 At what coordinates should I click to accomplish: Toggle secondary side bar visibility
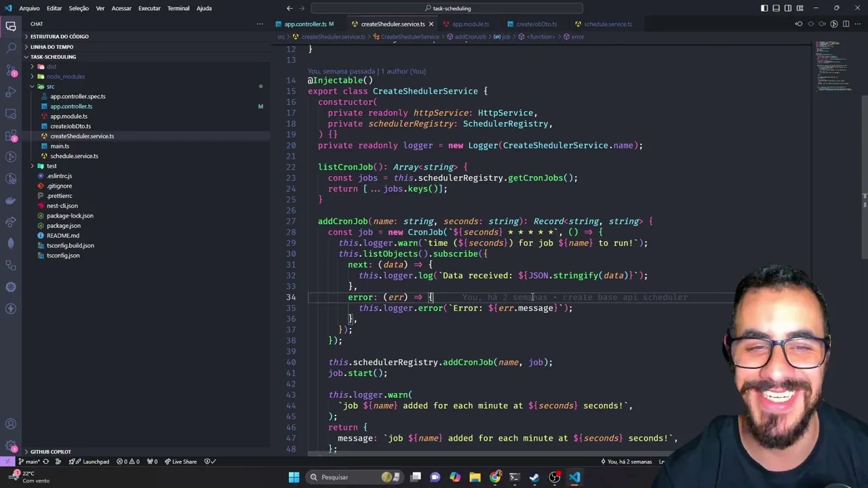pyautogui.click(x=787, y=8)
